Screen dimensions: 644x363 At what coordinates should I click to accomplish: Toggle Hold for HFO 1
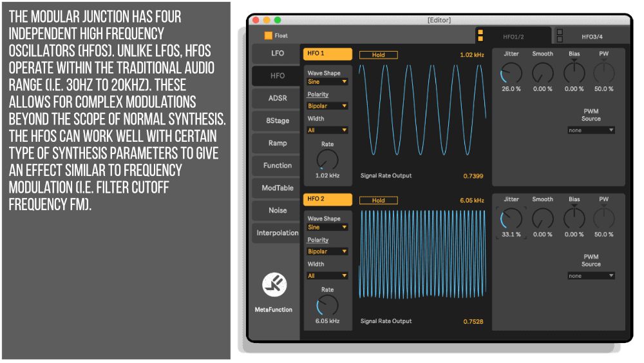(379, 55)
